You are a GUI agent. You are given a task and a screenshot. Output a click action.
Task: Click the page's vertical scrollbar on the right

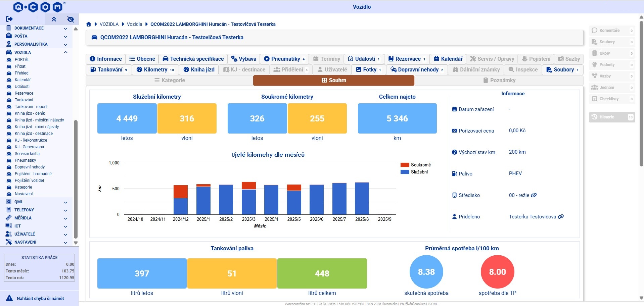pos(641,94)
